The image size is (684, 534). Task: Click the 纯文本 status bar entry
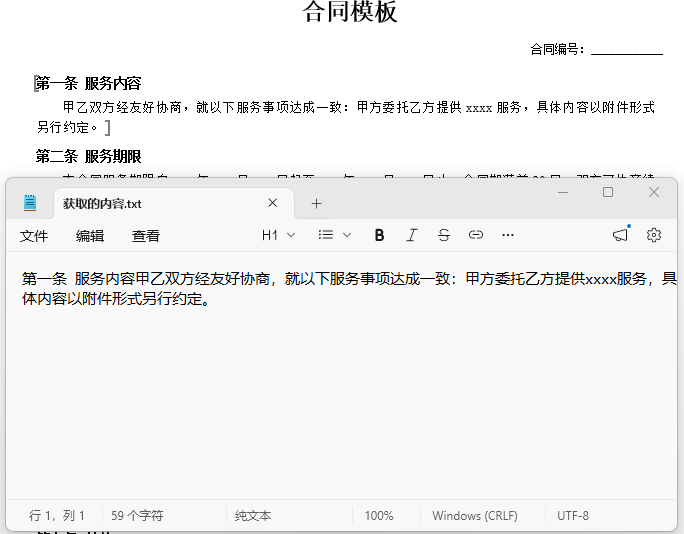253,516
